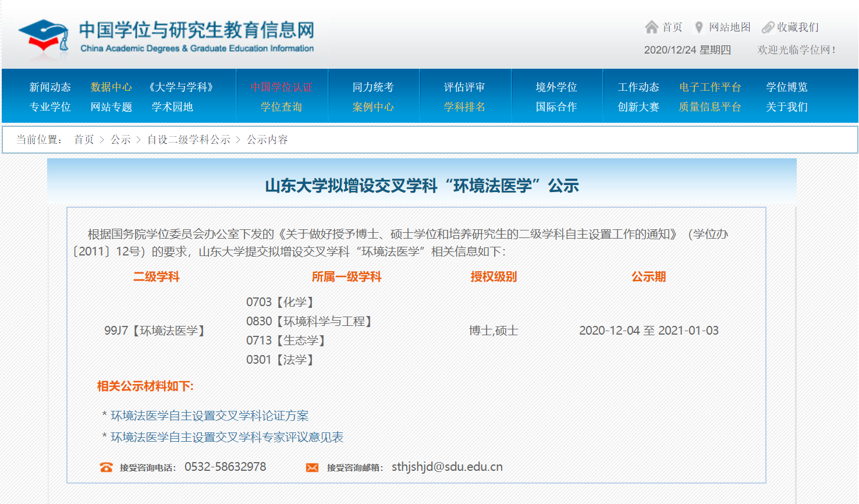Click the home icon beside 首页
This screenshot has height=504, width=859.
pos(651,27)
